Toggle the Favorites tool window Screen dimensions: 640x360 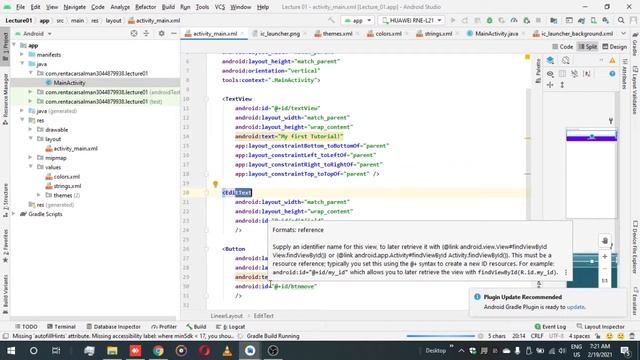point(5,247)
